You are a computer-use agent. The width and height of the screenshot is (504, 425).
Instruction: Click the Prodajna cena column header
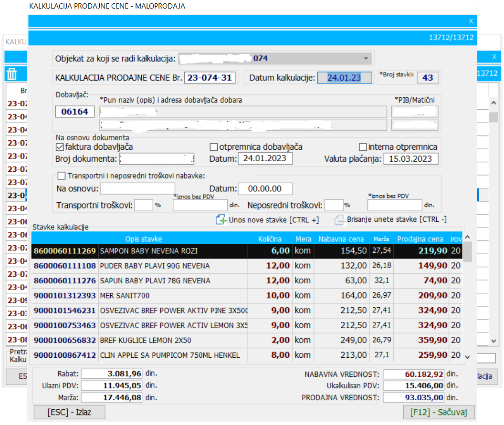pyautogui.click(x=420, y=239)
